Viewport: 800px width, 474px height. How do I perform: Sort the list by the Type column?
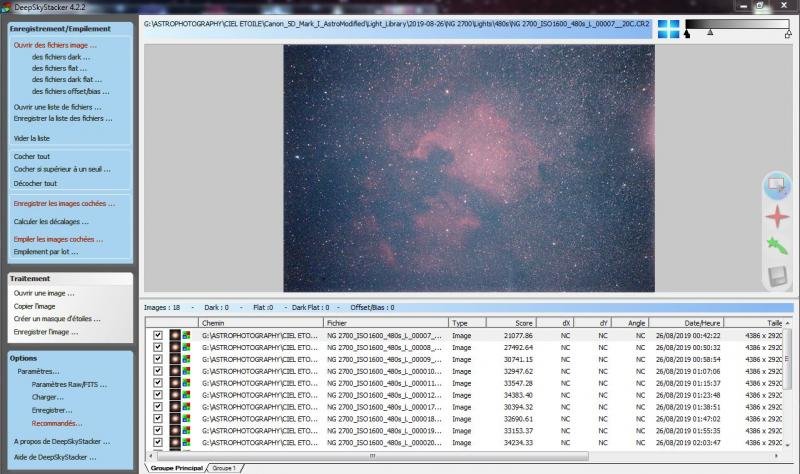467,323
